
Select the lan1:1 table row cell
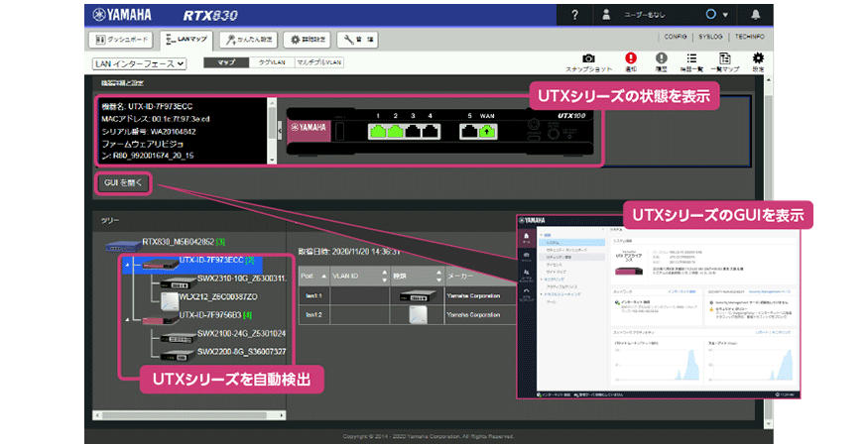(313, 295)
